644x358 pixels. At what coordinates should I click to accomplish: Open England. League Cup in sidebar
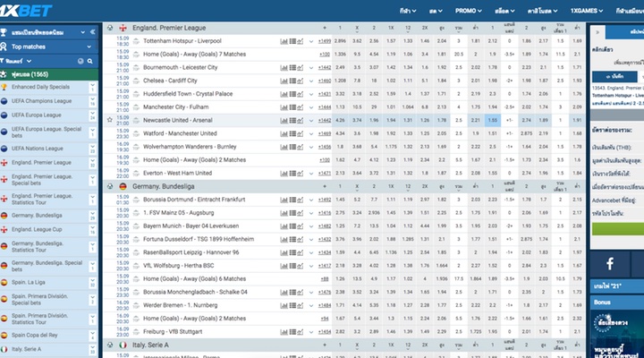point(37,229)
